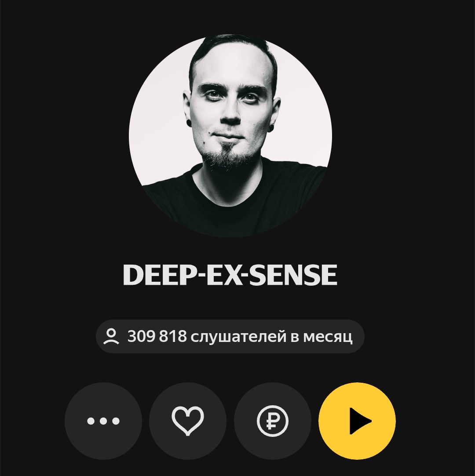This screenshot has height=476, width=475.
Task: Click the 309 818 listener count number
Action: (x=157, y=336)
